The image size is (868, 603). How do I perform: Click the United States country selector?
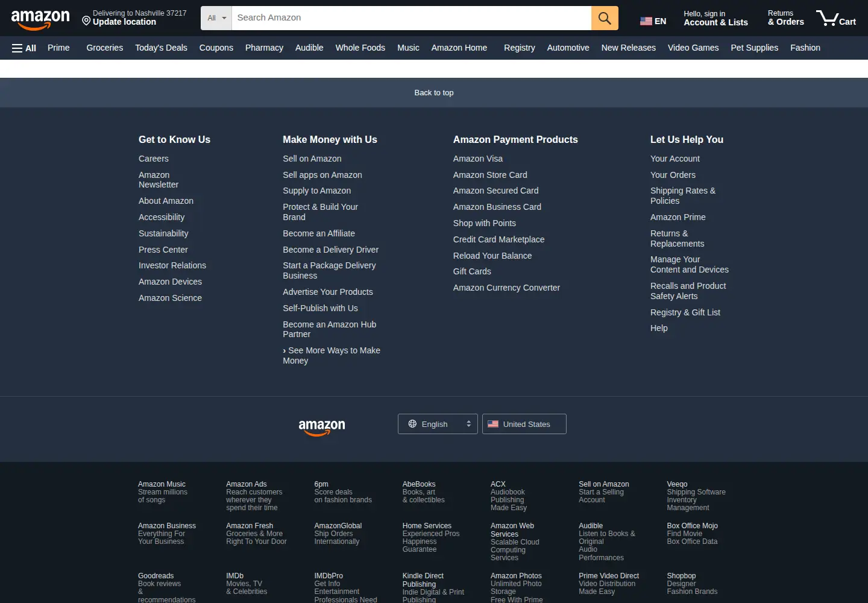pos(524,424)
